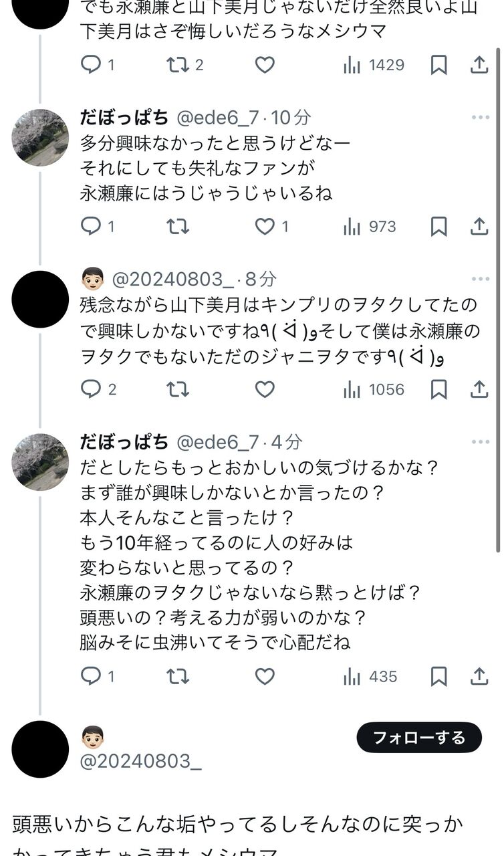Screen dimensions: 504x856
Task: Open view analytics showing 435
Action: (370, 677)
